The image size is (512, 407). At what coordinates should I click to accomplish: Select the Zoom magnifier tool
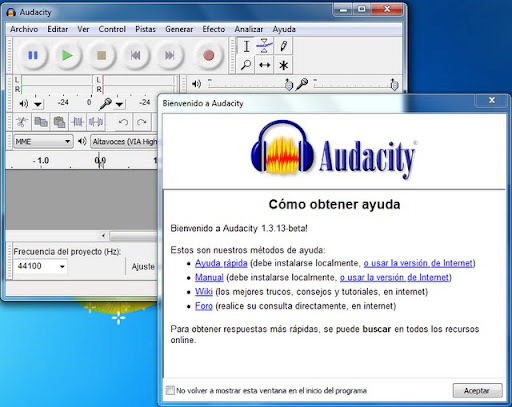click(x=246, y=65)
